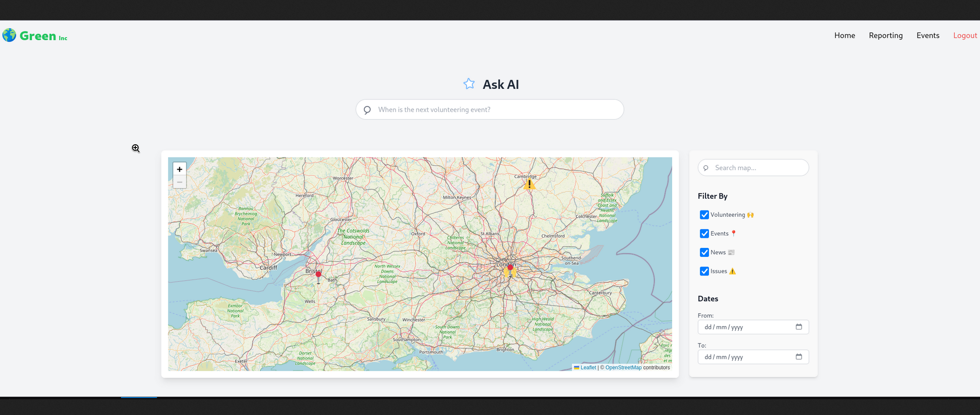Screen dimensions: 980x415
Task: Click the warning marker near Cambridge
Action: click(529, 184)
